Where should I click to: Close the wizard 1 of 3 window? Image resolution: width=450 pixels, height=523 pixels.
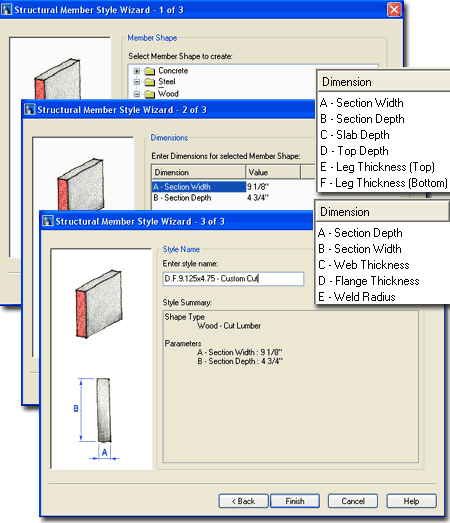pyautogui.click(x=394, y=9)
